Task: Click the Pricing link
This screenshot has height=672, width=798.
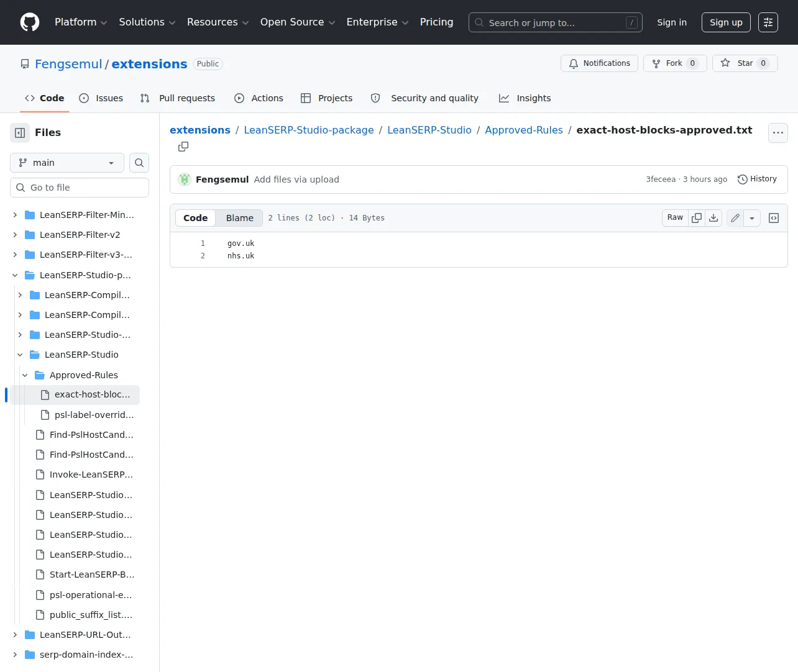Action: tap(436, 22)
